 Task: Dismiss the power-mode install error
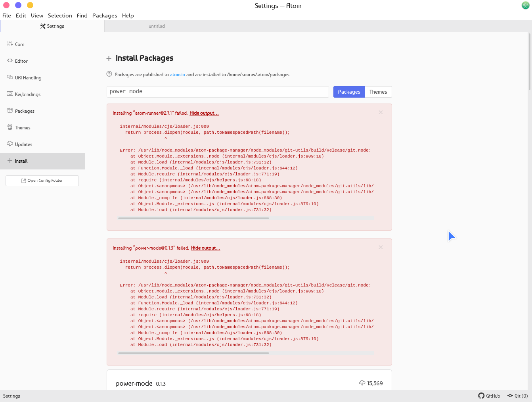[x=381, y=247]
